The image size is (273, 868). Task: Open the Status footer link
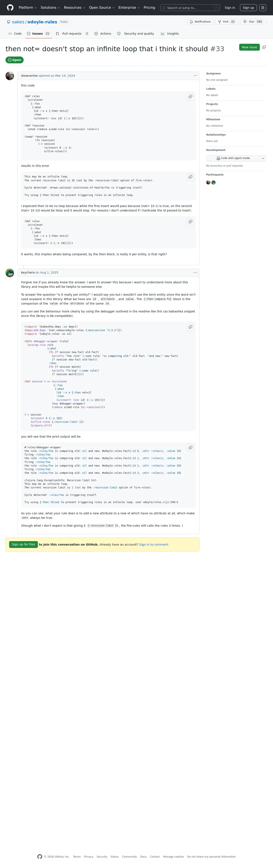pyautogui.click(x=115, y=857)
